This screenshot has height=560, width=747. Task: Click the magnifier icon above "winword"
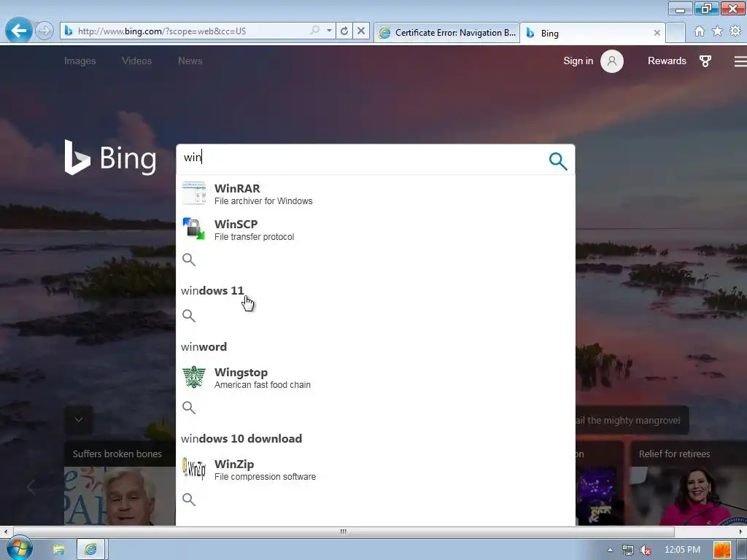tap(189, 316)
